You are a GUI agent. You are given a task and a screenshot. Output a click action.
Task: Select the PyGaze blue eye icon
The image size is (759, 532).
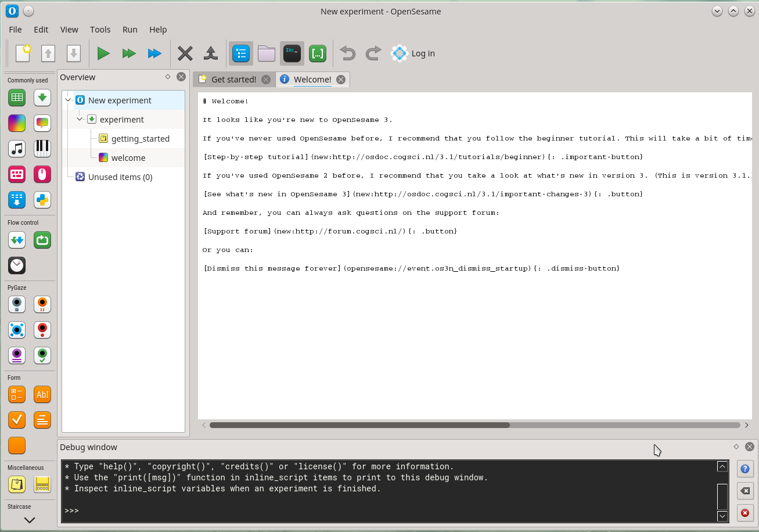[17, 330]
